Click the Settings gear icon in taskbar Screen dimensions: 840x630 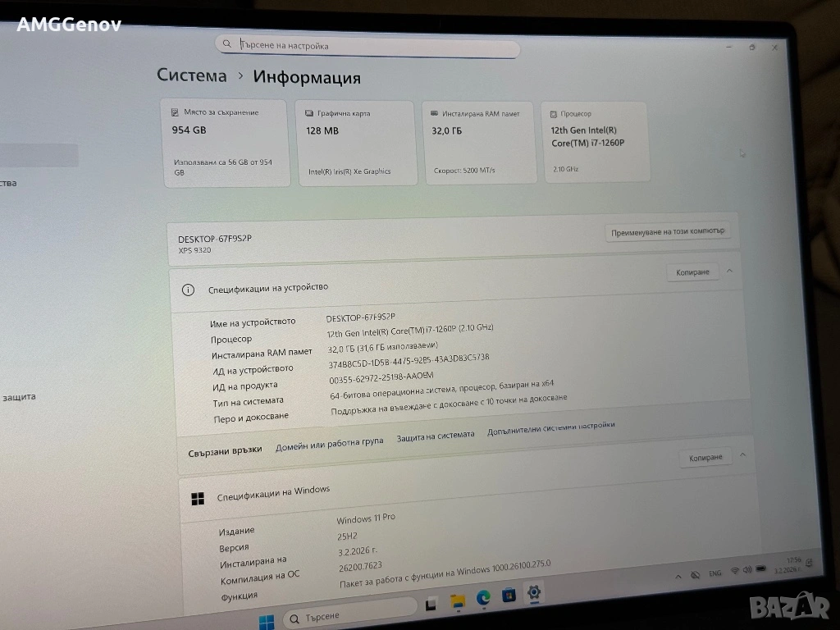click(x=534, y=591)
